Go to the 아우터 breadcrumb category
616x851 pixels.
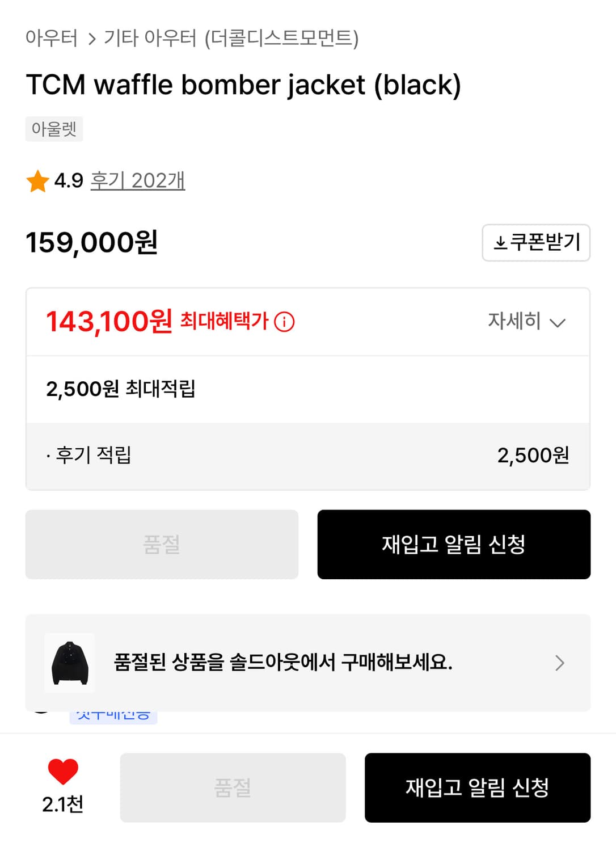pos(52,38)
